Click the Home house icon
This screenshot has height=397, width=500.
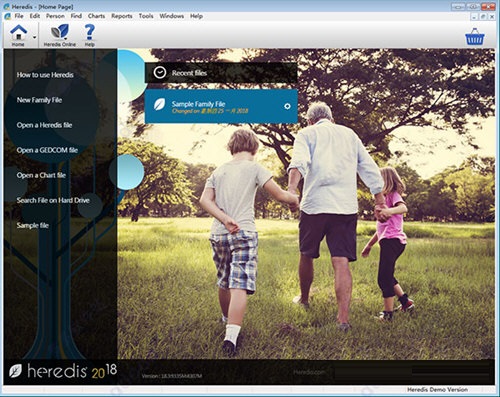pos(19,33)
